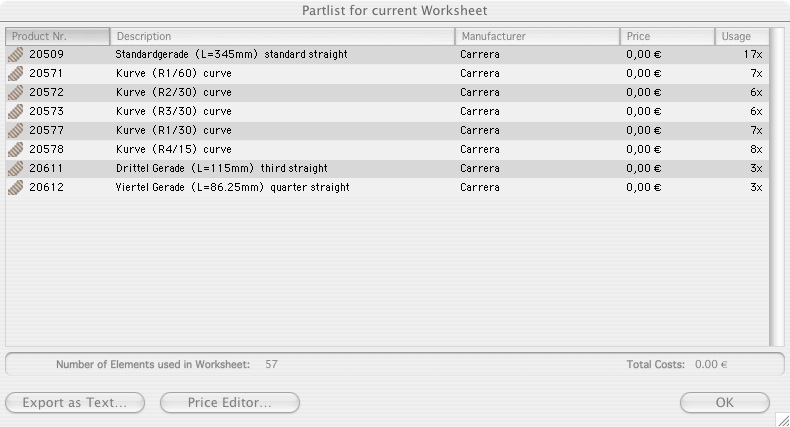Viewport: 790px width, 427px height.
Task: Click the Manufacturer column header
Action: coord(536,37)
